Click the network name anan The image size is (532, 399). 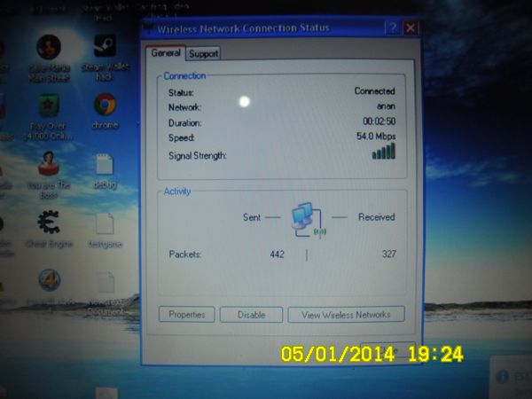click(x=386, y=106)
